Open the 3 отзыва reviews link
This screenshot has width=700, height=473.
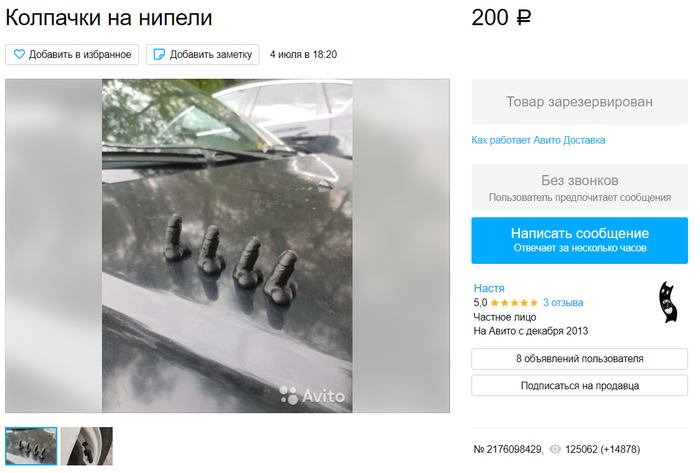pyautogui.click(x=563, y=303)
